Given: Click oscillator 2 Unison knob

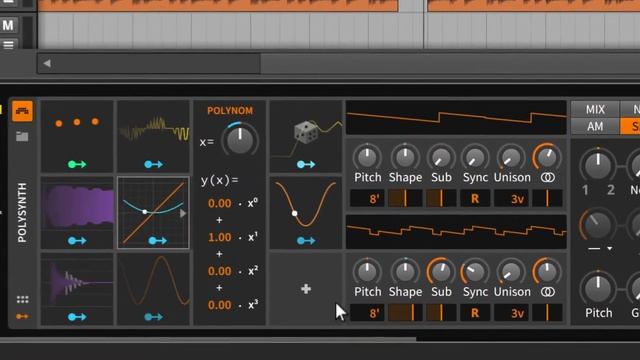Looking at the screenshot, I should pyautogui.click(x=511, y=271).
